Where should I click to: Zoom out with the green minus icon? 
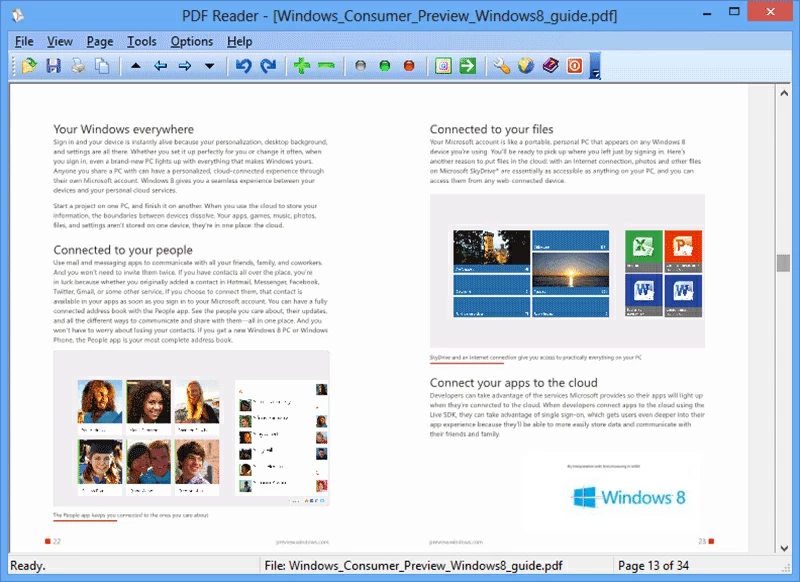click(325, 66)
